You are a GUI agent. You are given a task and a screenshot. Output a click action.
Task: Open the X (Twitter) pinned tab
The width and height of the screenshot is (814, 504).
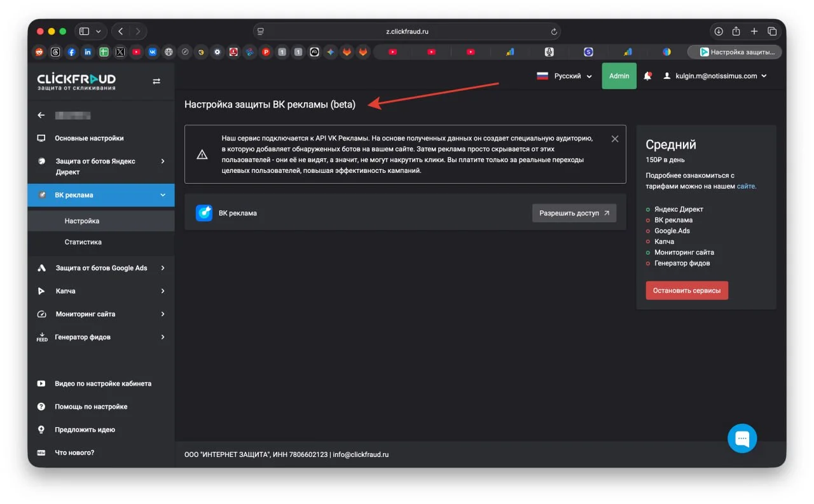coord(120,52)
